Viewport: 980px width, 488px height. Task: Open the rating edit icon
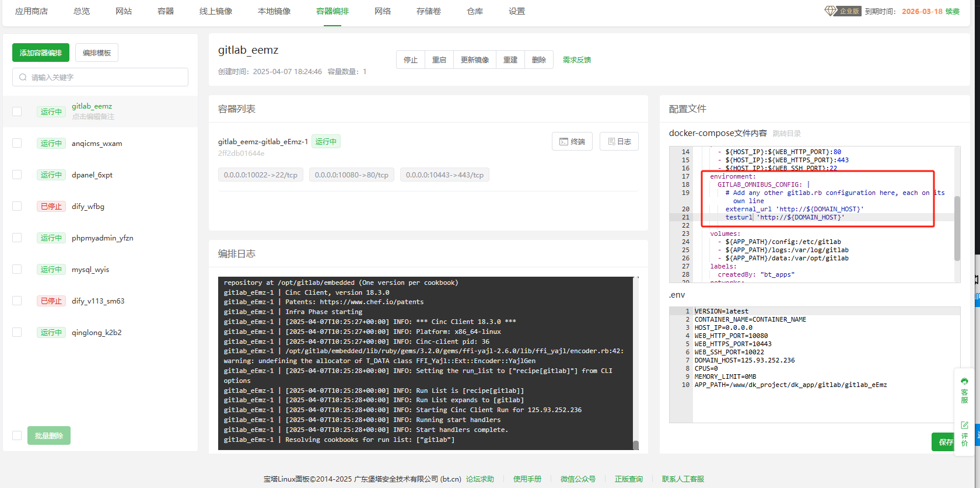(x=964, y=425)
